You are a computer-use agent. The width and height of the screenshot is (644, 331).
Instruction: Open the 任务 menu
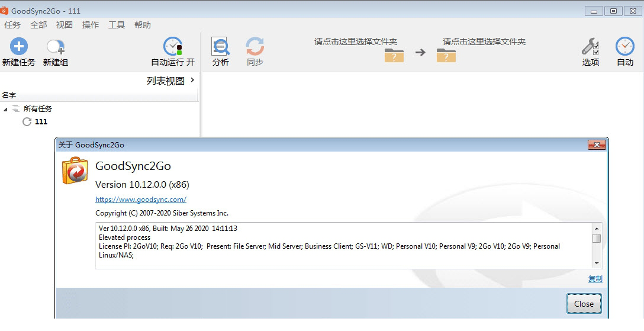point(12,25)
